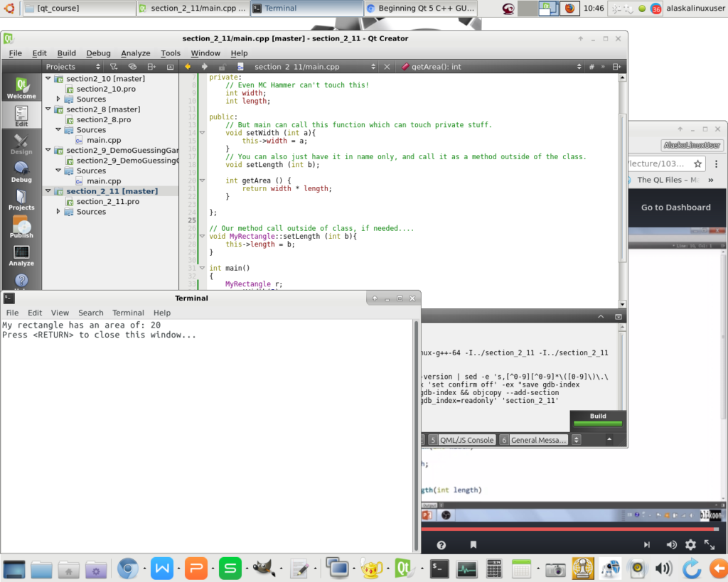The image size is (728, 582).
Task: Click the red video progress bar
Action: [x=569, y=529]
